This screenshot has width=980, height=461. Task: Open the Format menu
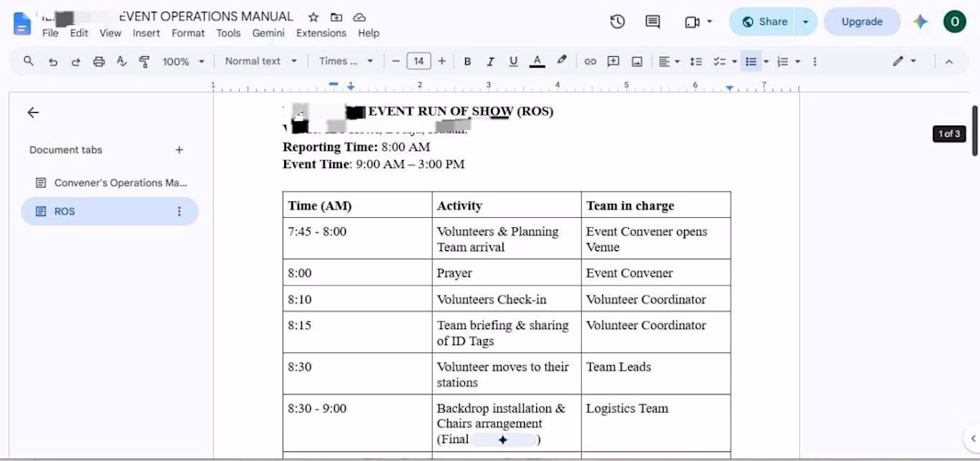coord(188,33)
